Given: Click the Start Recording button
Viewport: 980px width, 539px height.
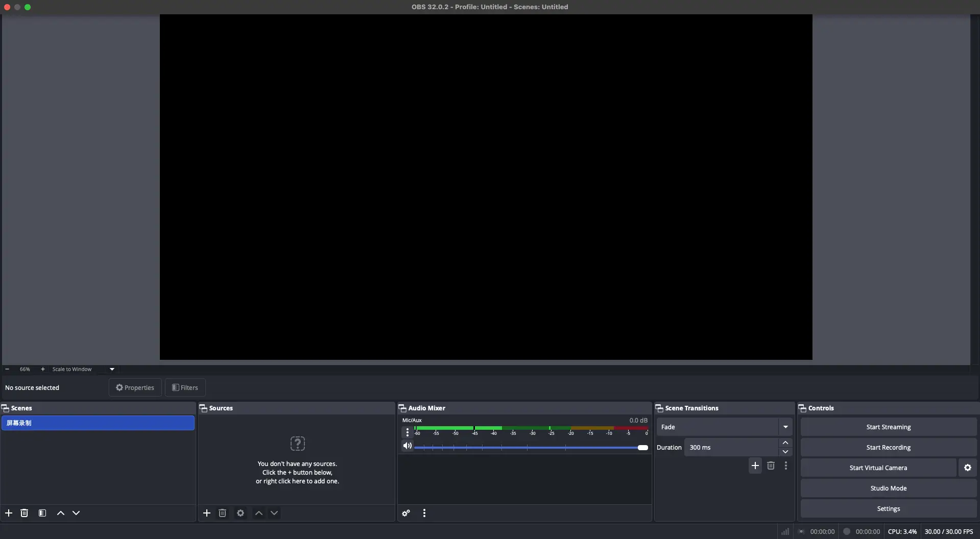Looking at the screenshot, I should point(888,447).
